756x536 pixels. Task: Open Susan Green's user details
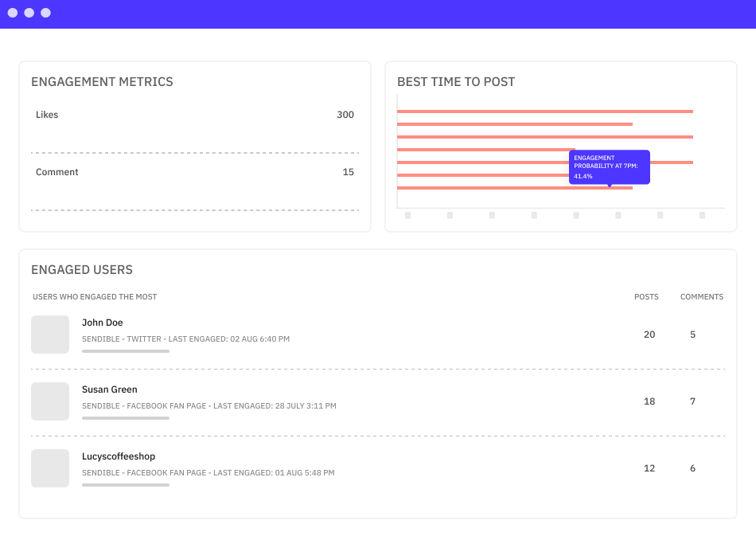click(109, 389)
